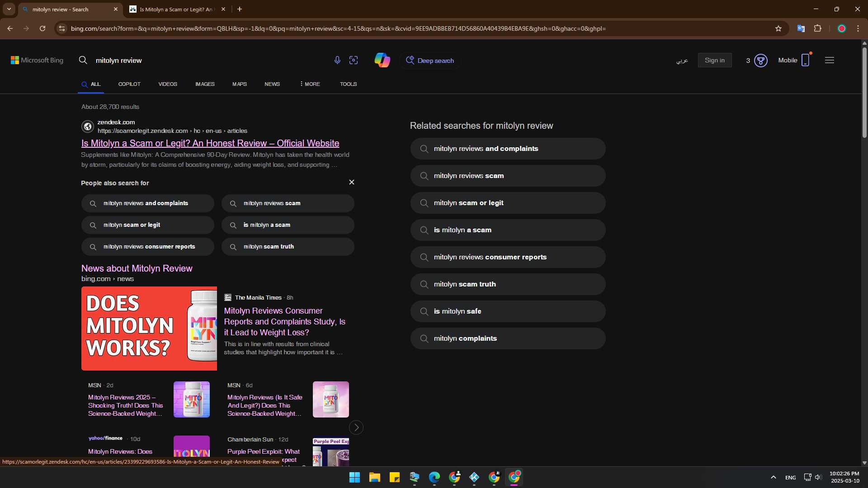Open 'Is Mitolyn a Scam or Legit?' result link
868x488 pixels.
pyautogui.click(x=210, y=143)
